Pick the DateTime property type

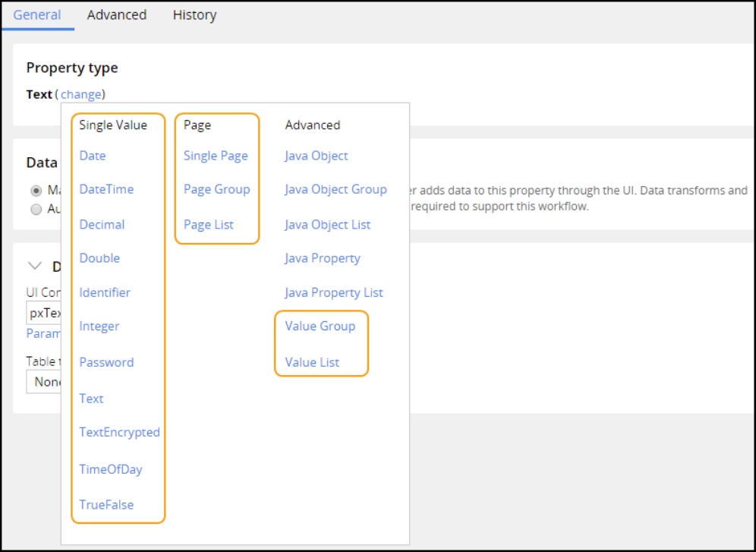(106, 189)
